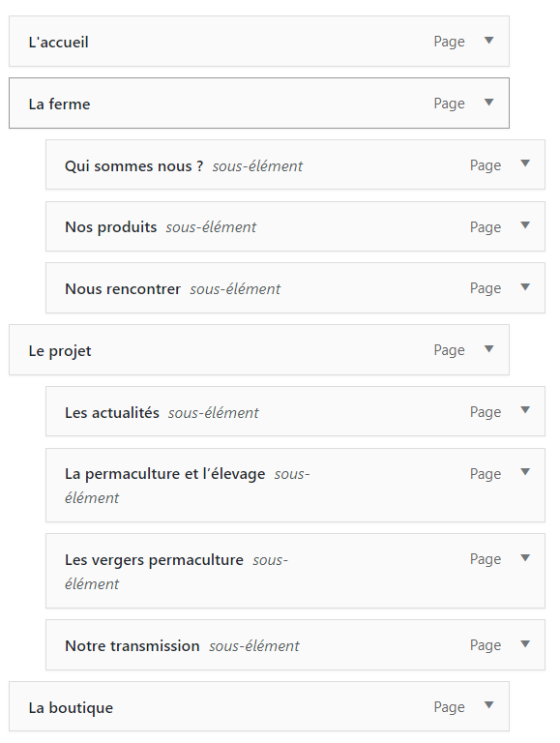Viewport: 560px width, 743px height.
Task: Expand Nos produits sub-item arrow
Action: click(525, 225)
